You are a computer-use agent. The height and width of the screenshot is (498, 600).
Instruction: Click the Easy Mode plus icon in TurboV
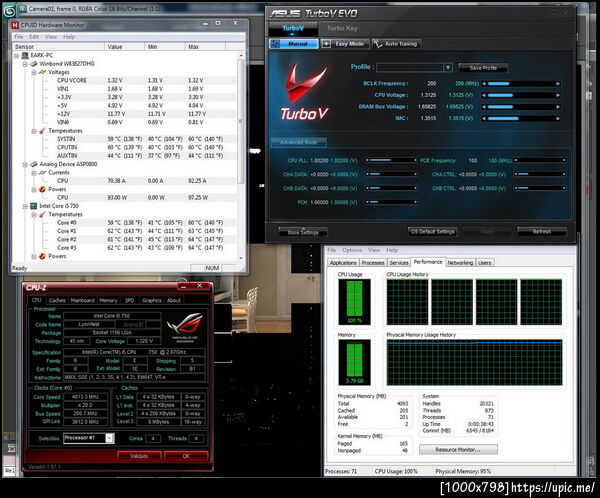[326, 44]
